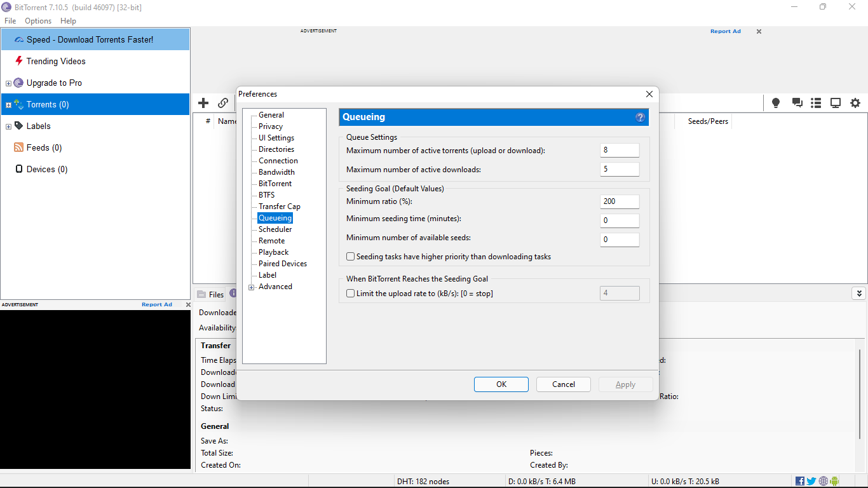
Task: Click the Twitter icon in the status bar
Action: 811,481
